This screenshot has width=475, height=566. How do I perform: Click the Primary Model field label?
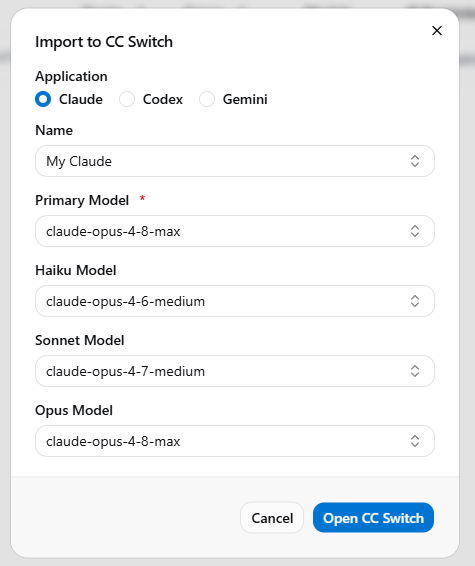pyautogui.click(x=82, y=200)
